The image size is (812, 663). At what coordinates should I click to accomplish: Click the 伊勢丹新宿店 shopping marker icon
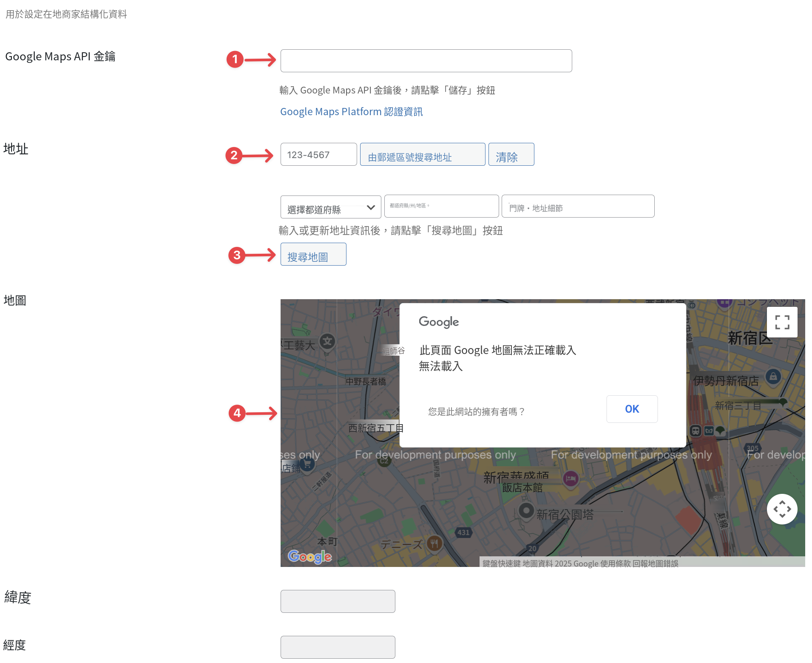pos(773,376)
